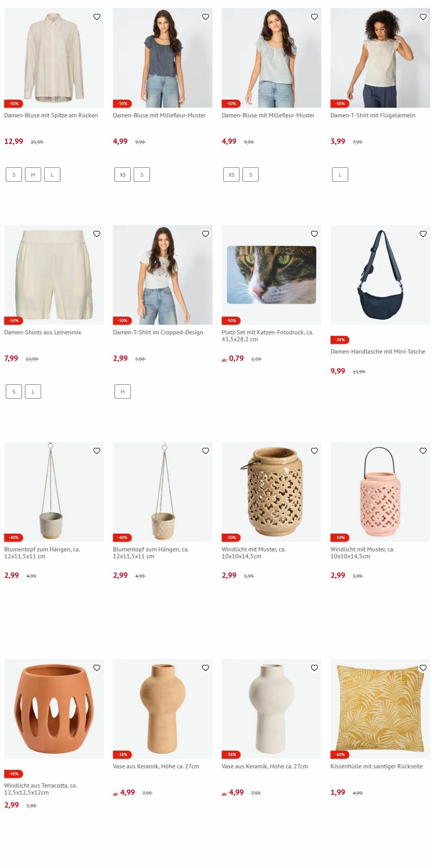Wishlist the yellow Kissenhülle heart icon
Image resolution: width=432 pixels, height=868 pixels.
point(423,668)
